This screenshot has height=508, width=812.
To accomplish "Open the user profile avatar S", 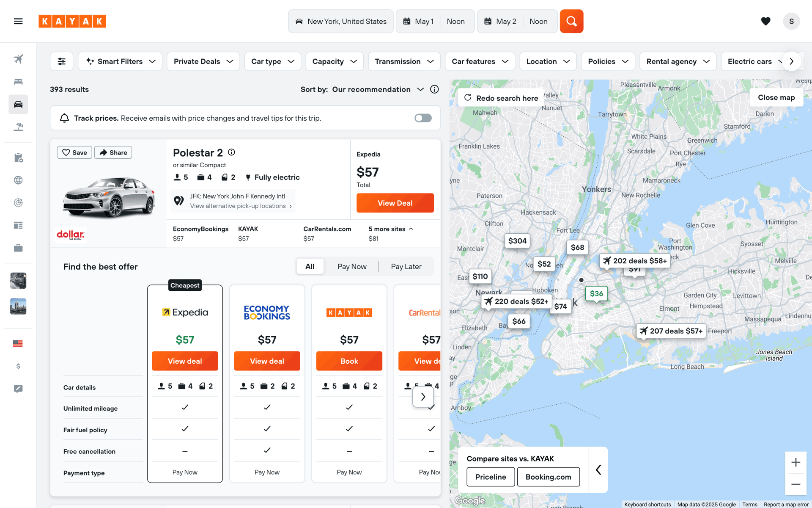I will coord(791,21).
